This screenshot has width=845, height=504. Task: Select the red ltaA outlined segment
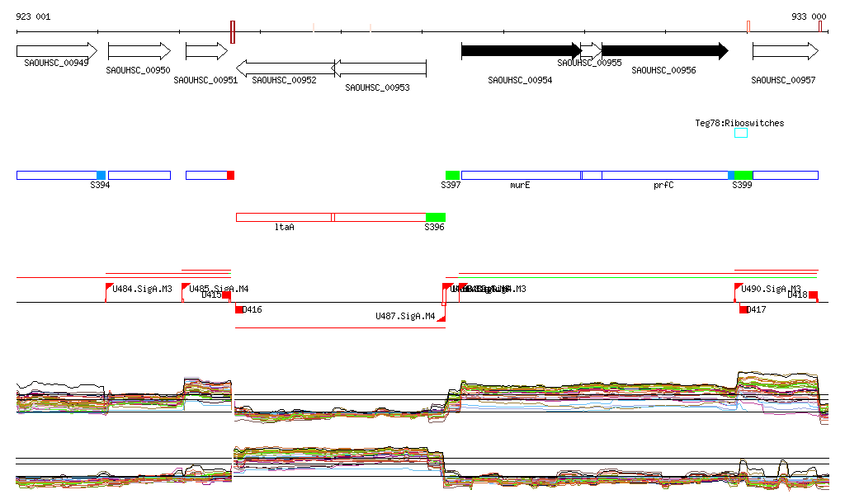click(x=284, y=218)
